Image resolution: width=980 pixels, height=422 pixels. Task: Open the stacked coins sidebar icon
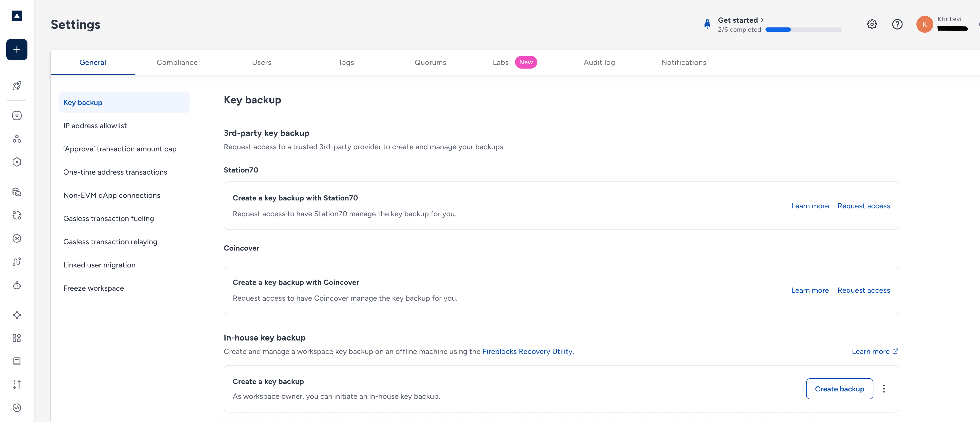[17, 192]
